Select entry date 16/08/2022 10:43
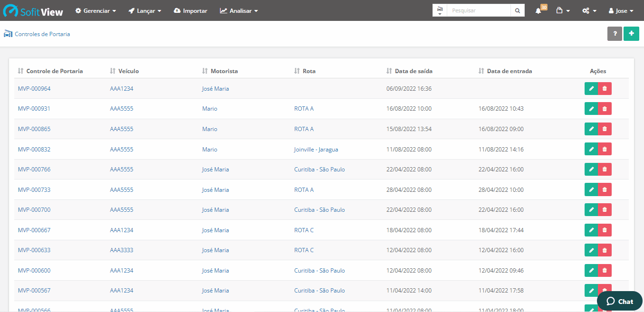 pyautogui.click(x=501, y=109)
